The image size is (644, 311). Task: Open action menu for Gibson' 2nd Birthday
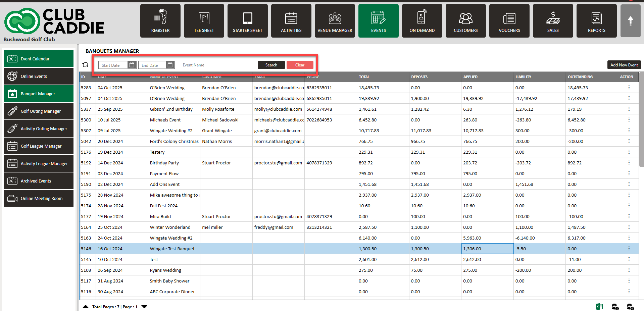click(x=629, y=109)
